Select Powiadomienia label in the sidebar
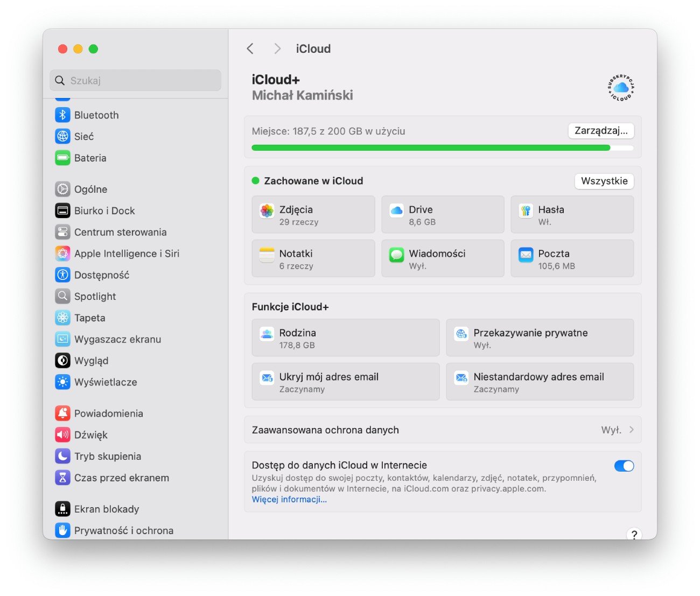Screen dimensions: 700x596 click(109, 413)
